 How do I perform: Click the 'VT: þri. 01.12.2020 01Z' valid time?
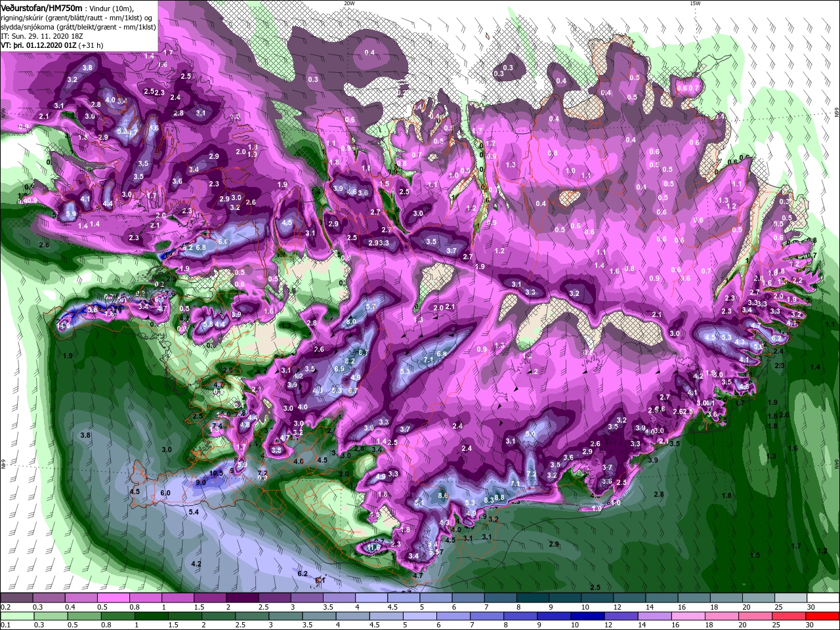point(39,45)
